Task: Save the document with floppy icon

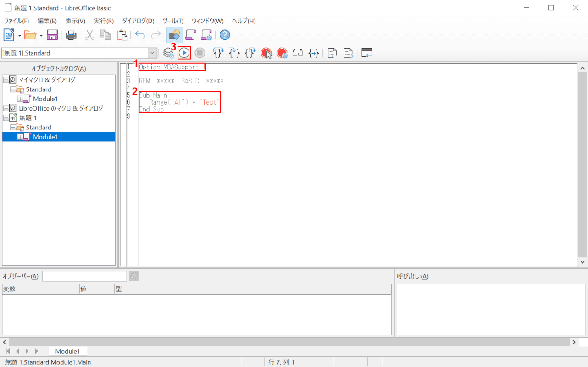Action: (x=52, y=35)
